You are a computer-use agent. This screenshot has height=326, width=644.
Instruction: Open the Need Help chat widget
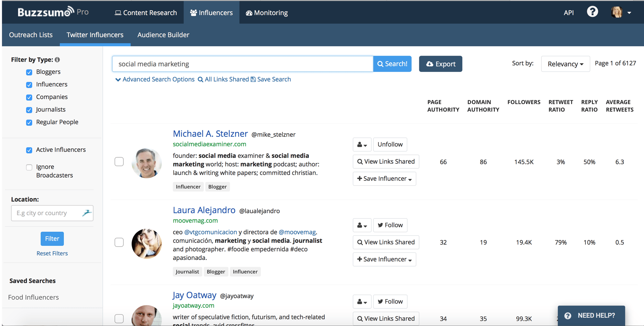591,316
